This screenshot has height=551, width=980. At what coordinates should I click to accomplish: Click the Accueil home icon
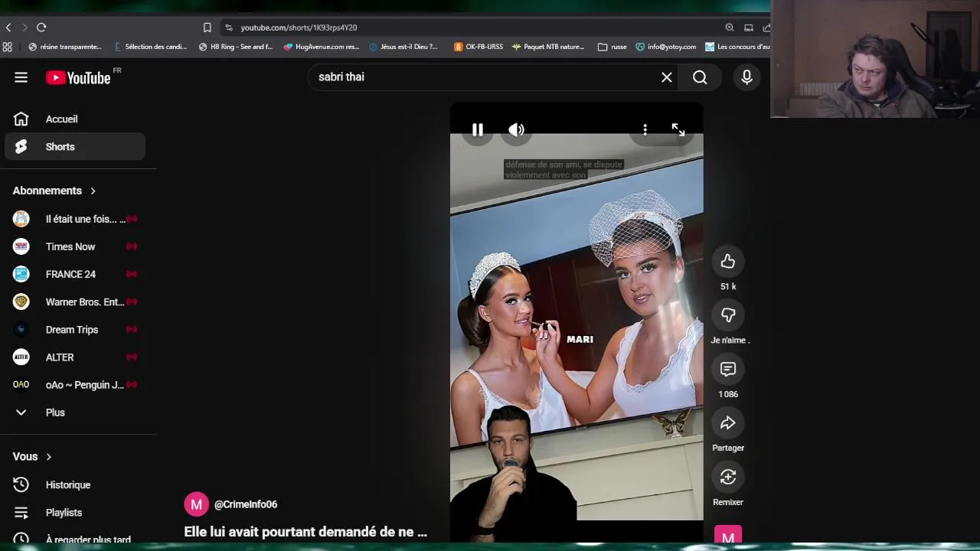[x=21, y=119]
